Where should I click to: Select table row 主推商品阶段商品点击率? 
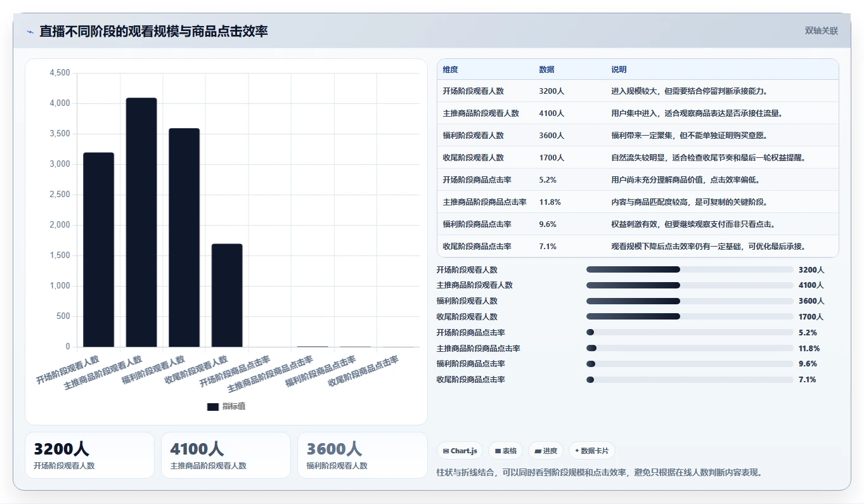(x=638, y=202)
